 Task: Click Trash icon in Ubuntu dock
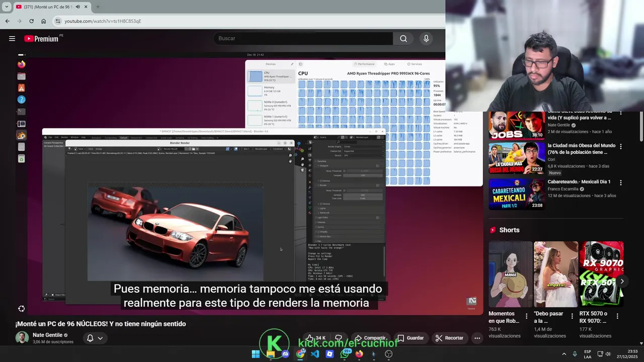[x=21, y=159]
